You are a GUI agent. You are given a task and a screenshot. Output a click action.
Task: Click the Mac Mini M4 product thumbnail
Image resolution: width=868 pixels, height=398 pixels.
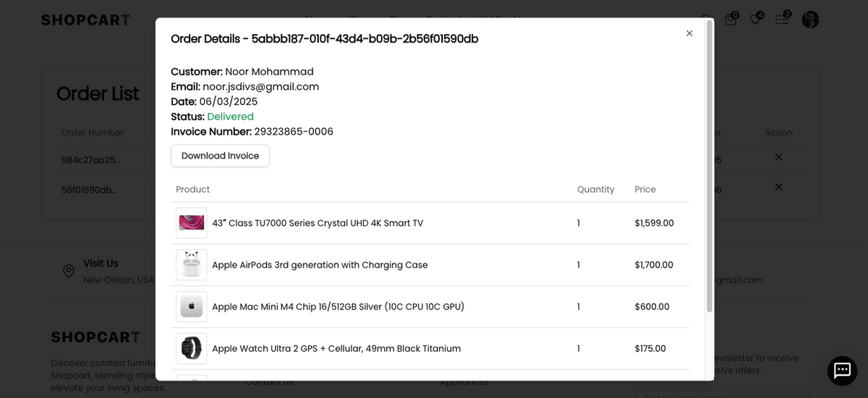[192, 307]
